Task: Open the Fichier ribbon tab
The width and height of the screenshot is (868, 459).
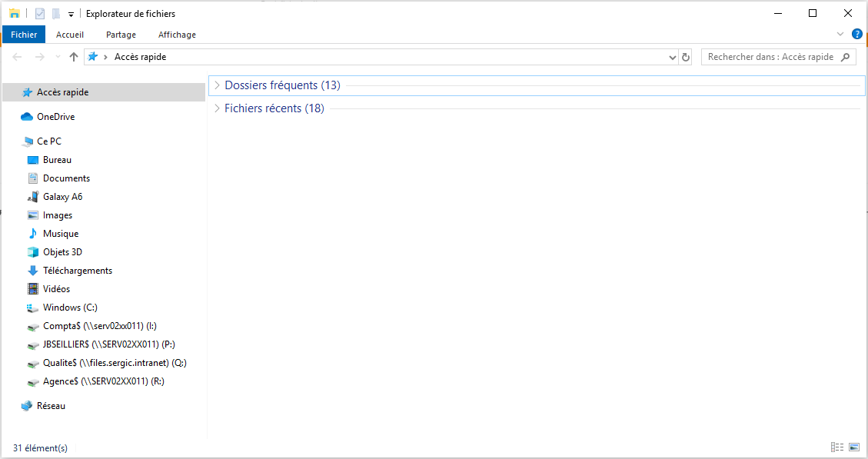Action: click(x=24, y=35)
